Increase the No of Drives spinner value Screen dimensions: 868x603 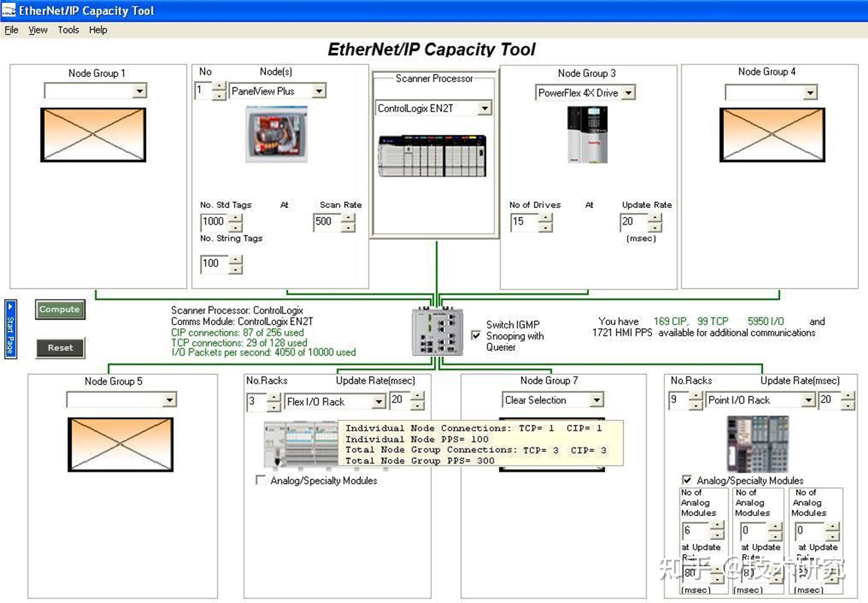545,218
